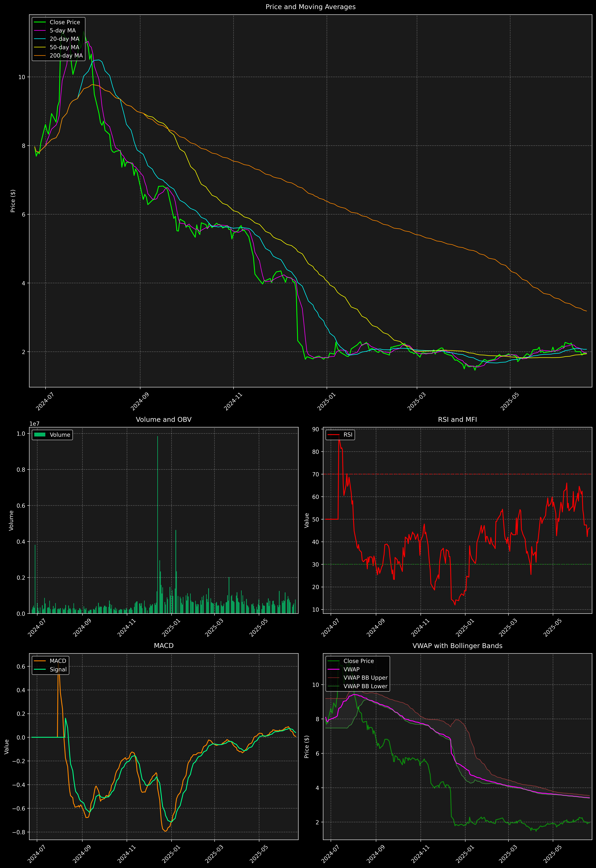Click the 'Volume and OBV' chart title
Image resolution: width=596 pixels, height=868 pixels.
tap(164, 419)
